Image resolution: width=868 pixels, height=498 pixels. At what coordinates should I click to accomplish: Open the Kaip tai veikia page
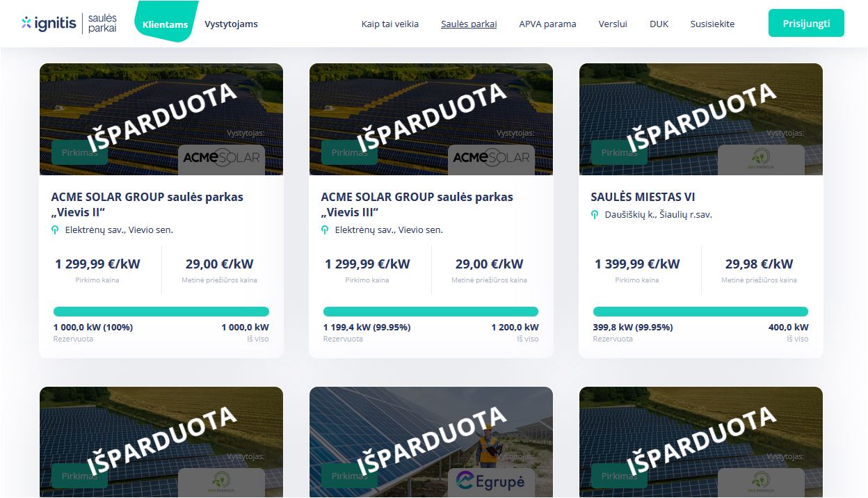389,24
